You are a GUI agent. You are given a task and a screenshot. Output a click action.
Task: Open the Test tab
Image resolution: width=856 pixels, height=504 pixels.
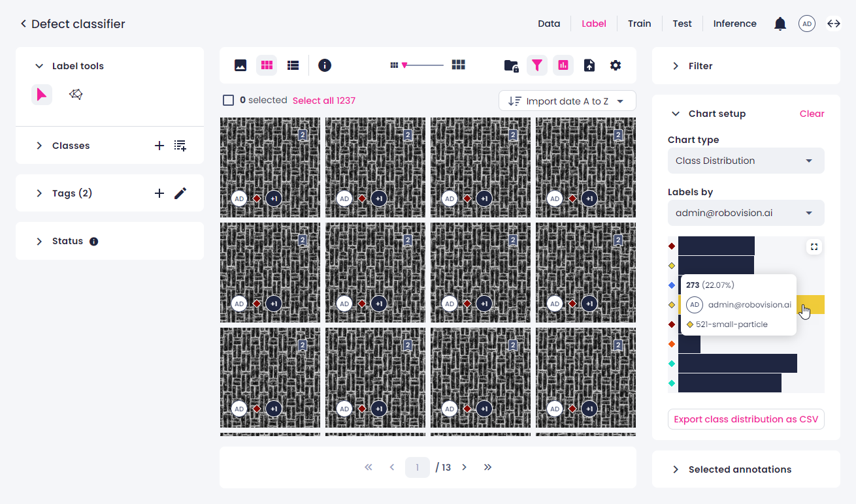click(x=682, y=24)
